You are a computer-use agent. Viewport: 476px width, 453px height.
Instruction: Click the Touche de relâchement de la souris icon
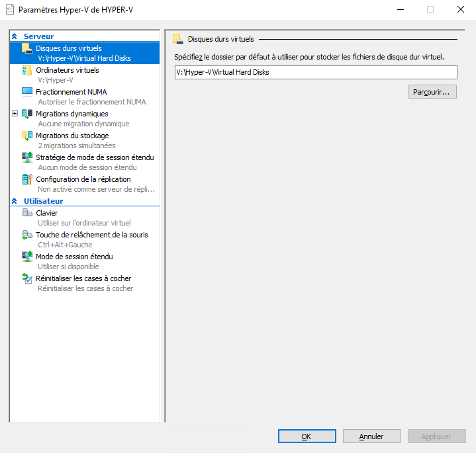click(x=27, y=235)
